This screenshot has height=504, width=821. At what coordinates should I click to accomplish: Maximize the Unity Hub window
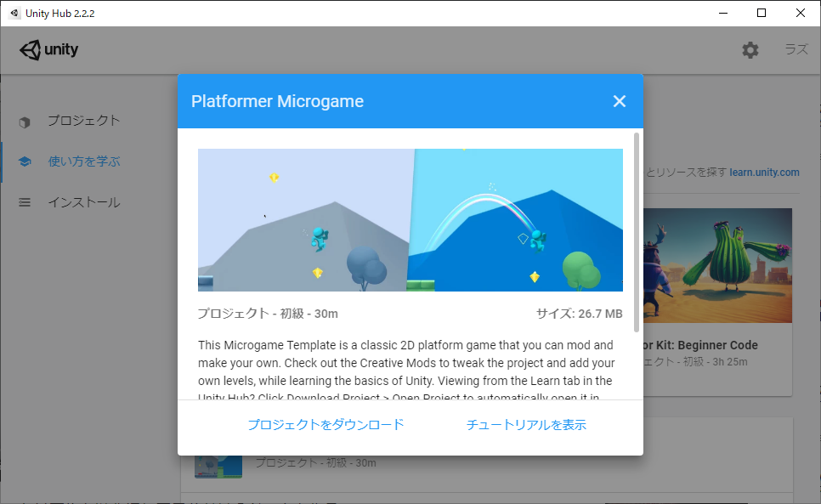coord(762,13)
